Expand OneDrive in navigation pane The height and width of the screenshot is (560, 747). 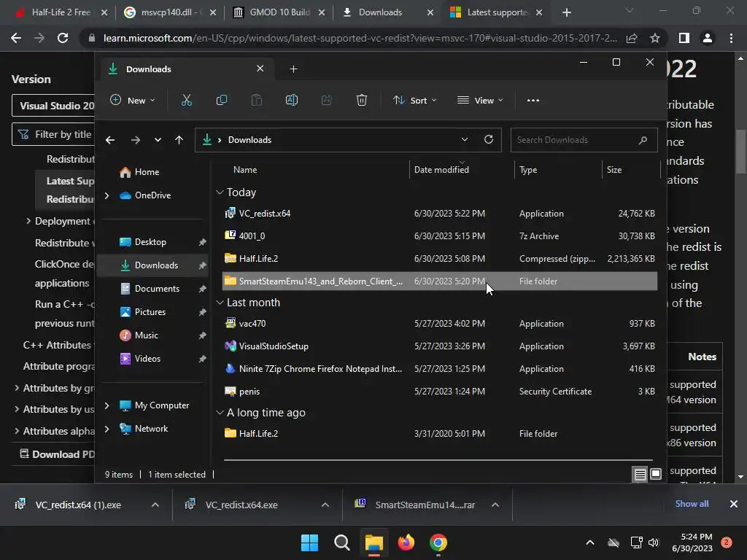[107, 195]
